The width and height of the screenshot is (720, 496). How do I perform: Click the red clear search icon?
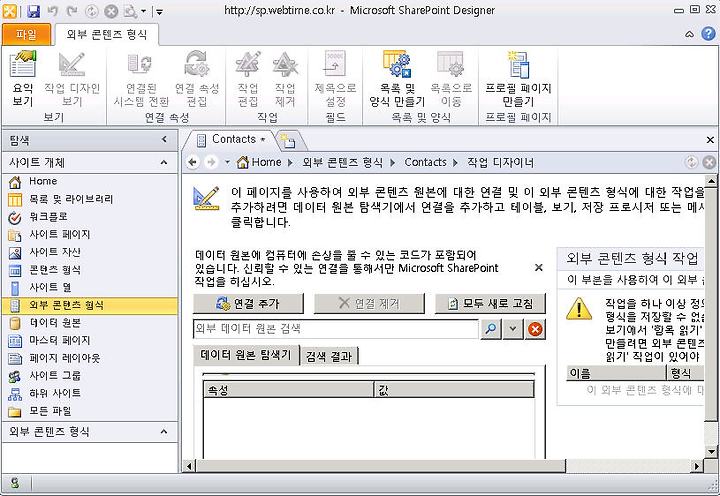point(535,329)
